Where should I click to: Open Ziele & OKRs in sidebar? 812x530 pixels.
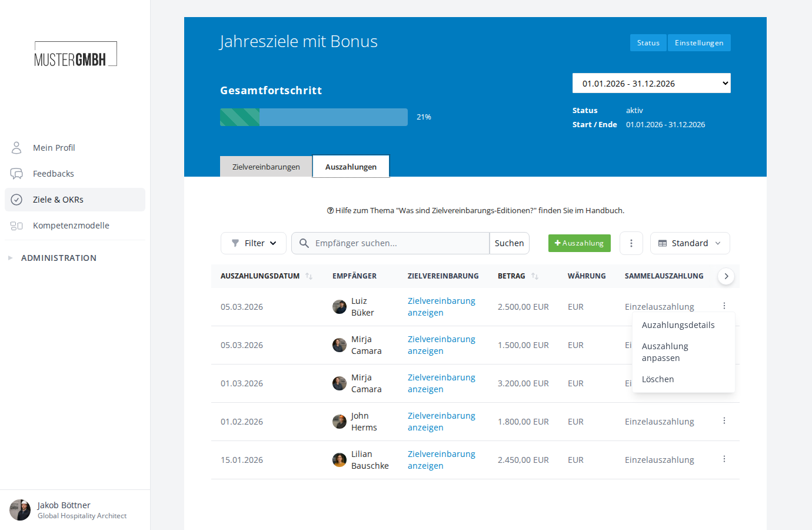pyautogui.click(x=75, y=200)
